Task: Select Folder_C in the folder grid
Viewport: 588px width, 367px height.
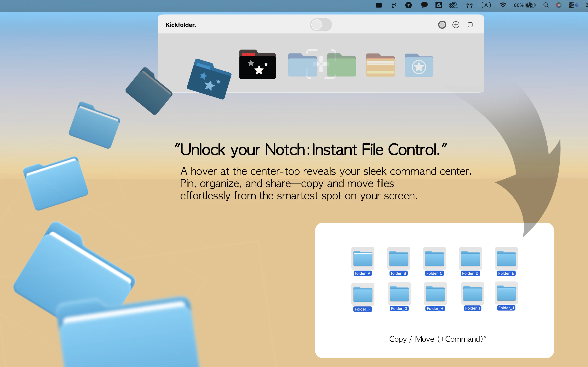Action: (x=434, y=259)
